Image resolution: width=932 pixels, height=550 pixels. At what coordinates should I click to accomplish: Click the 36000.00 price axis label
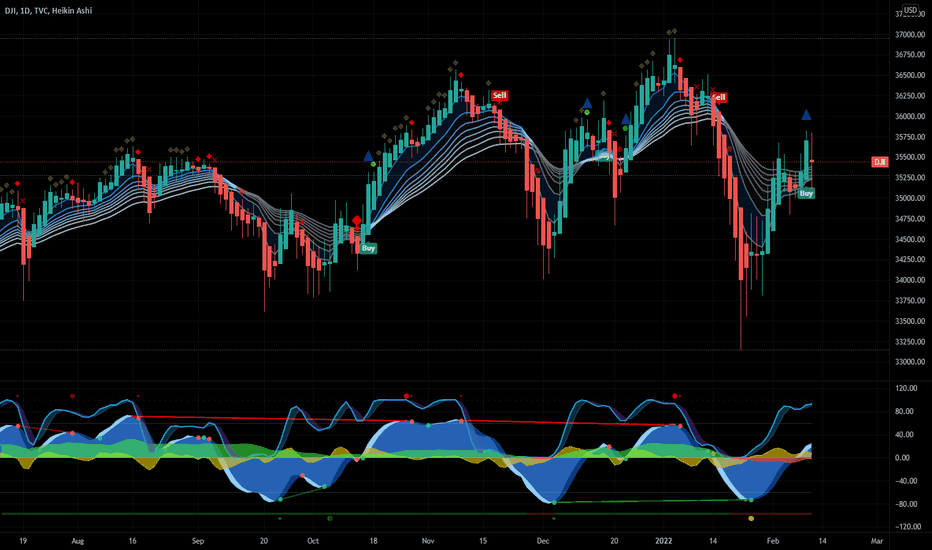(910, 117)
